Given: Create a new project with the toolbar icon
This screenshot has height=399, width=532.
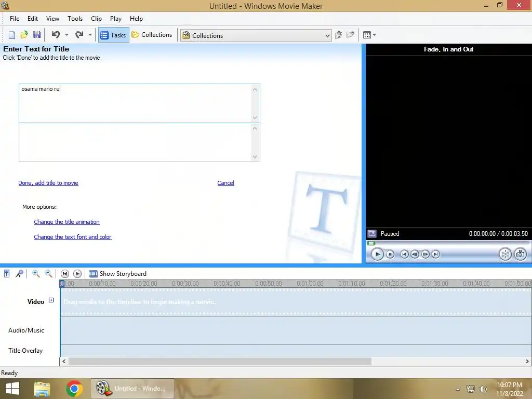Looking at the screenshot, I should click(x=12, y=35).
